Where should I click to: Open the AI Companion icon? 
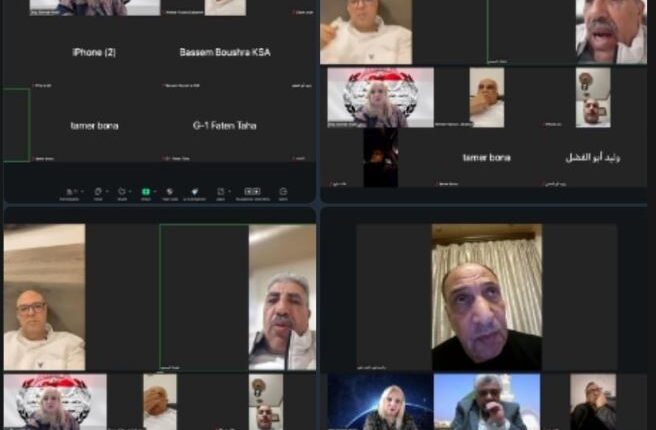(195, 190)
